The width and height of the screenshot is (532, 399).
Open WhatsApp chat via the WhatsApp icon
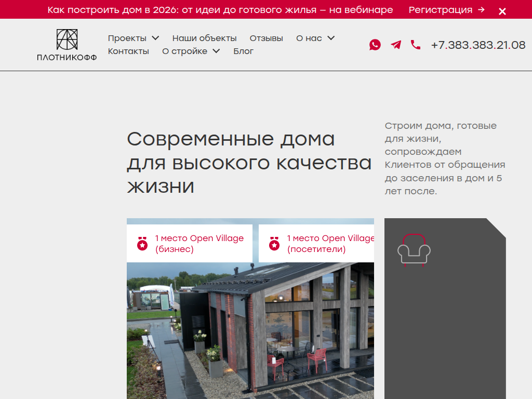click(375, 45)
